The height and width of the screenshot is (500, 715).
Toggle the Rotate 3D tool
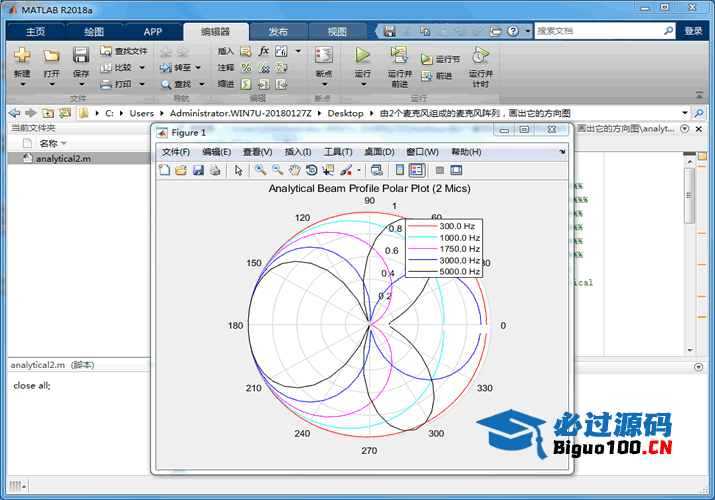coord(311,170)
